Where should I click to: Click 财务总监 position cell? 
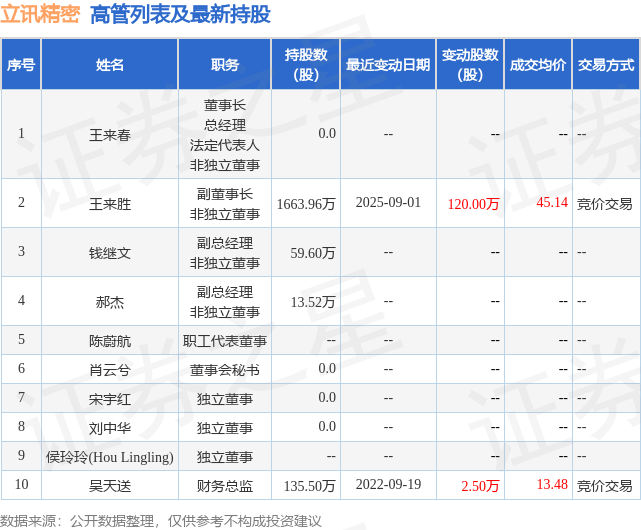[224, 486]
